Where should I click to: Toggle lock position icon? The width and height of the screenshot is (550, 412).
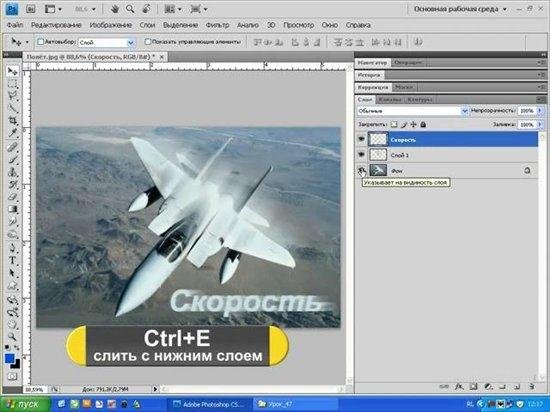coord(414,124)
